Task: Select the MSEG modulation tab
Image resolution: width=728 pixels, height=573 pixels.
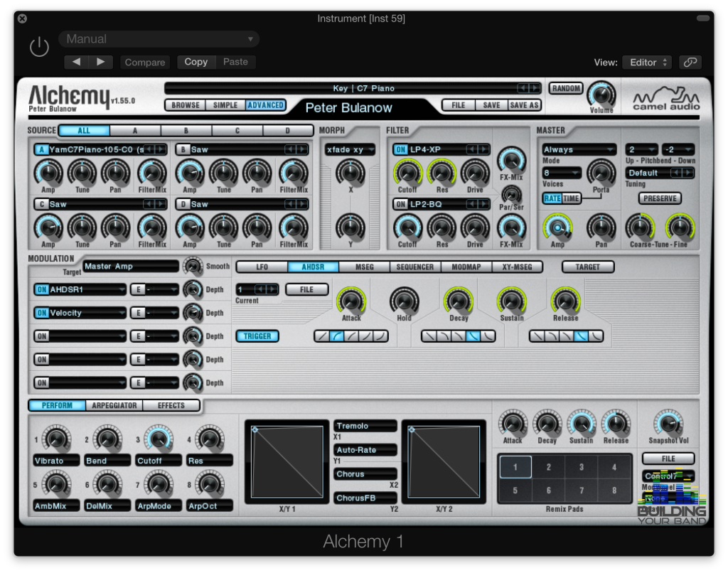Action: [x=365, y=267]
